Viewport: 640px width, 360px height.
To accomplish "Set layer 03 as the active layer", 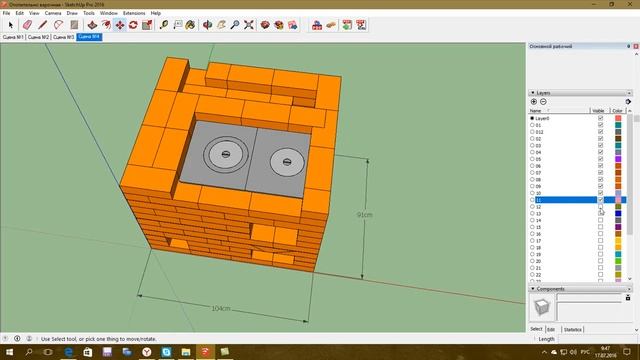I will coord(532,145).
